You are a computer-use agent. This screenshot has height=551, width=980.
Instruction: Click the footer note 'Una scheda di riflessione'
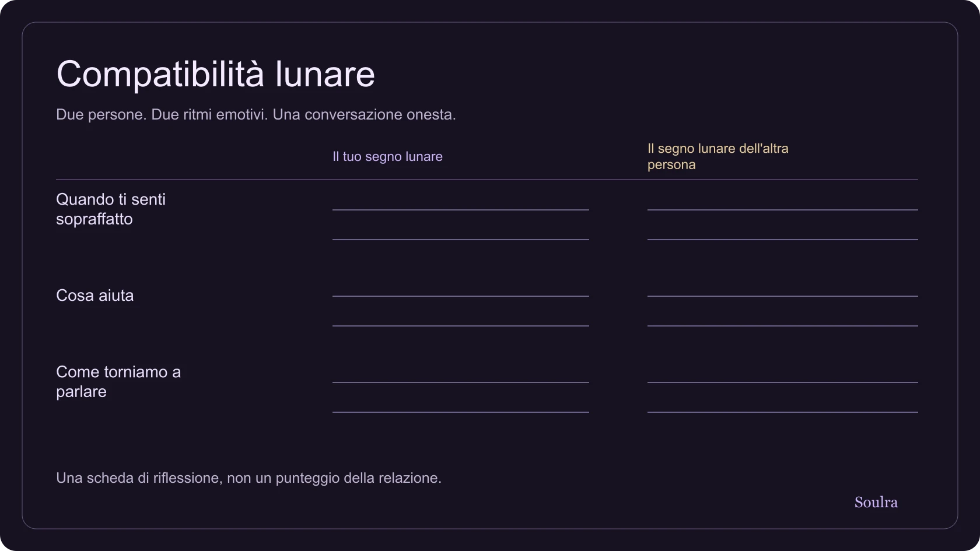coord(137,478)
